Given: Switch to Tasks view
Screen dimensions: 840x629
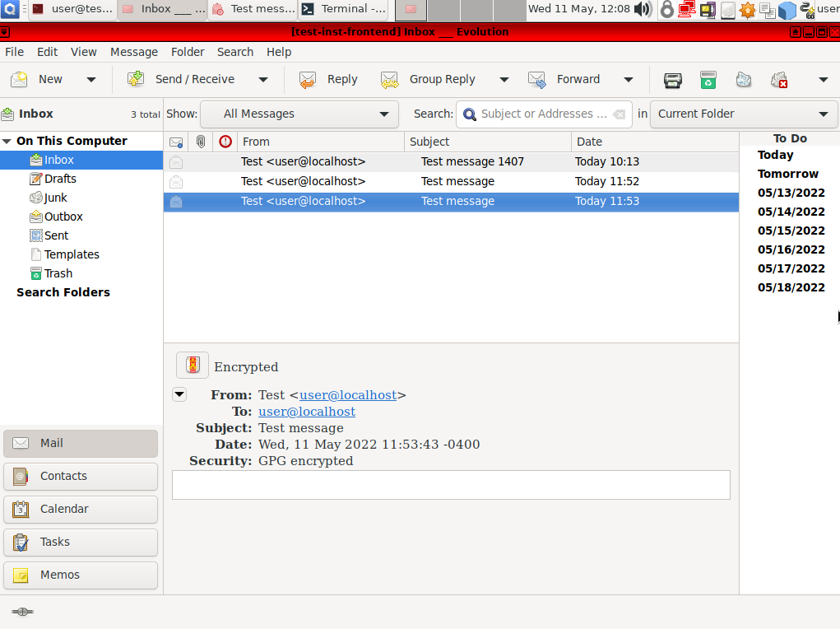Looking at the screenshot, I should click(81, 542).
